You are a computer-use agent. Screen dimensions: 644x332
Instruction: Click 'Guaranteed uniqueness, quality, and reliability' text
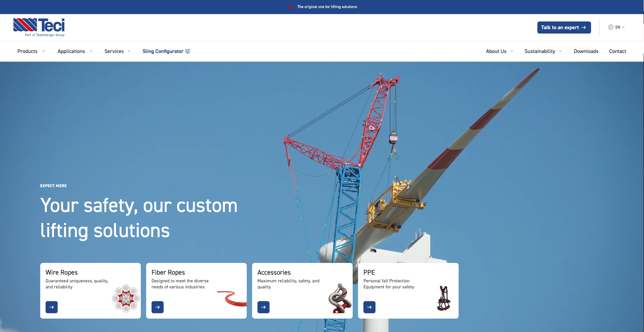tap(77, 284)
